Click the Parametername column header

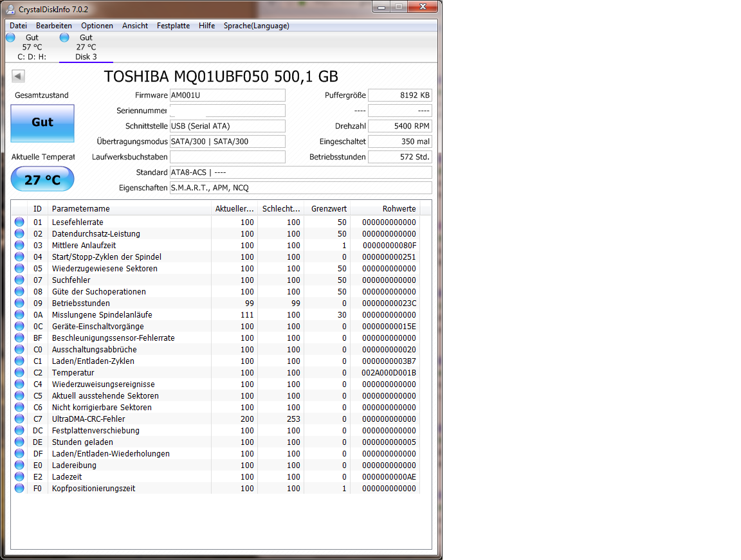click(129, 209)
